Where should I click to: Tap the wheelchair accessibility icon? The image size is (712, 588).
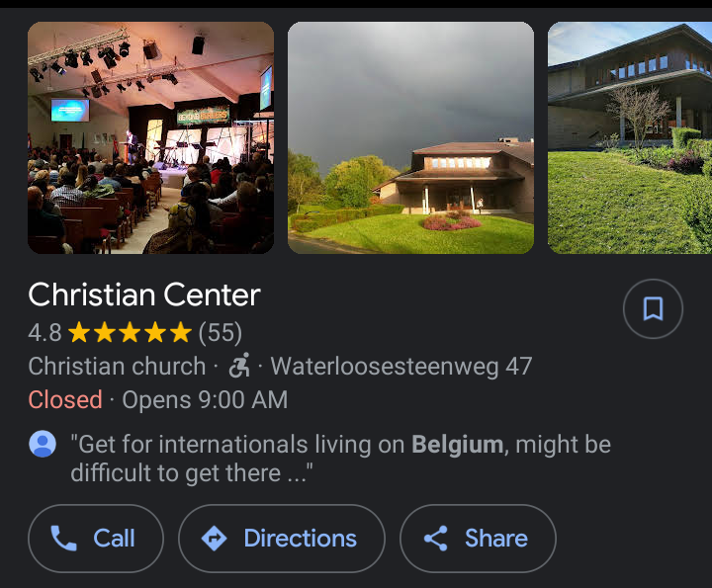(x=238, y=367)
